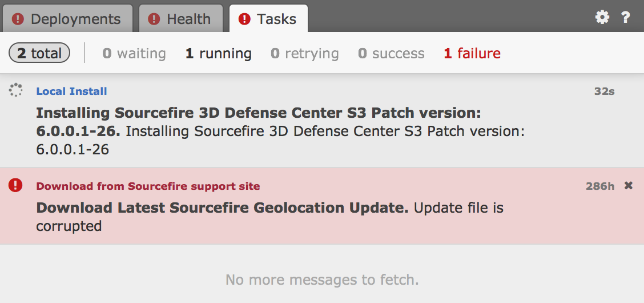Open the settings gear icon
The image size is (644, 303).
[x=602, y=18]
